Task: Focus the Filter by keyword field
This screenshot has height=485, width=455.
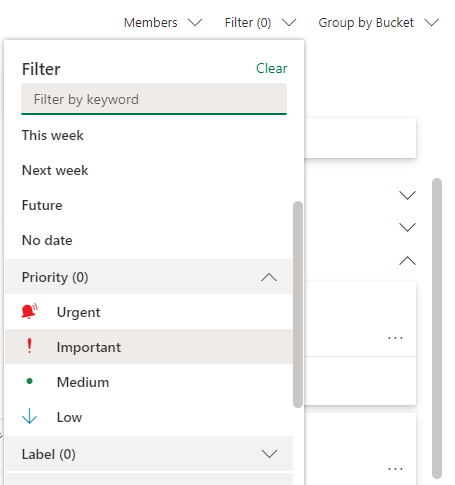Action: (x=154, y=99)
